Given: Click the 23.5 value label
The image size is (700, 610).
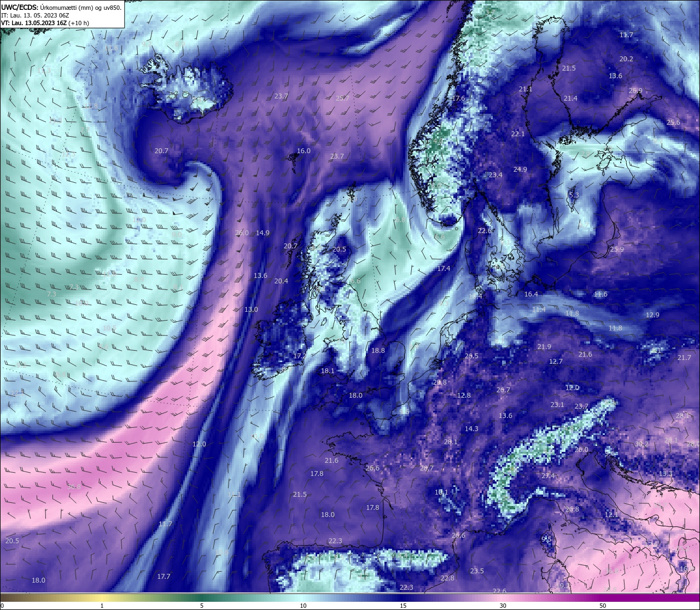Looking at the screenshot, I should point(477,571).
